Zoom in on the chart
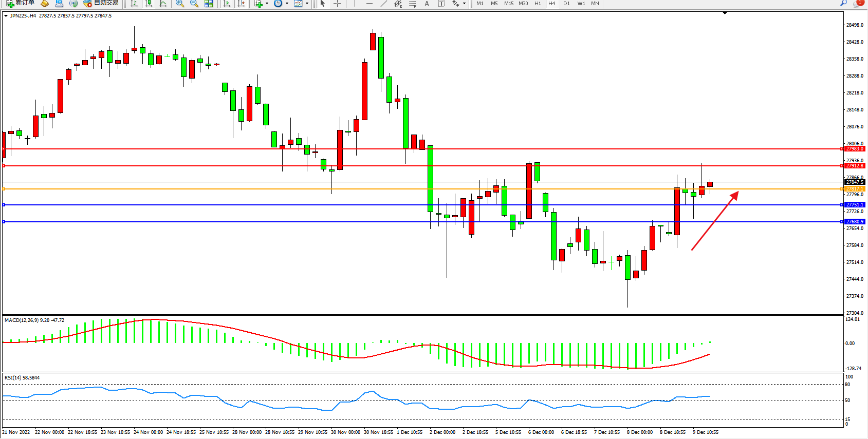This screenshot has width=868, height=439. pyautogui.click(x=180, y=4)
